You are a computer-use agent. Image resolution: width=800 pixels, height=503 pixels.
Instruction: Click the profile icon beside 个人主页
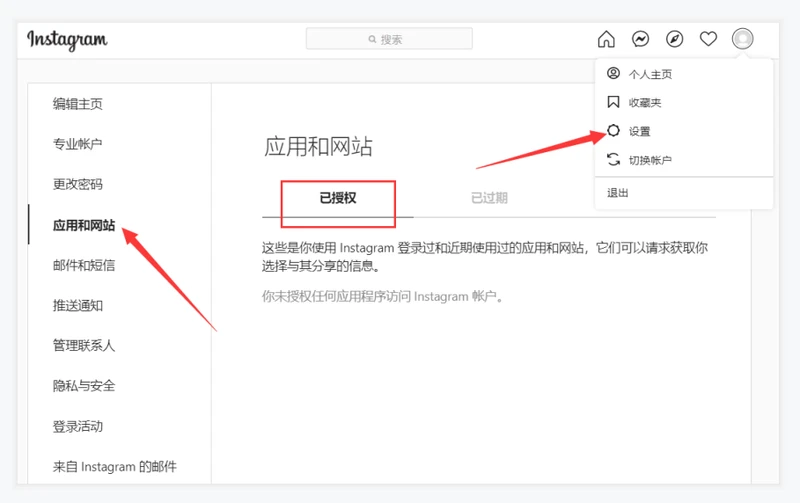tap(613, 73)
